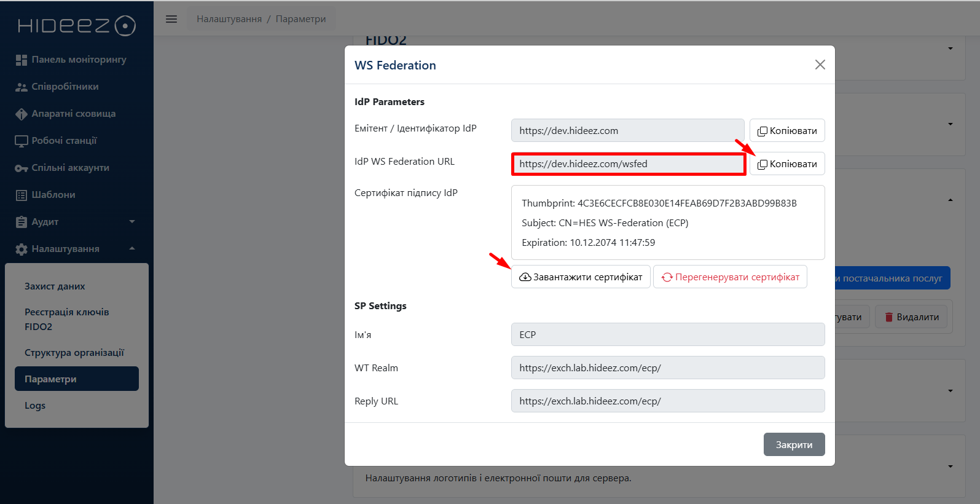Image resolution: width=980 pixels, height=504 pixels.
Task: Expand the FIDO2 settings panel
Action: (950, 49)
